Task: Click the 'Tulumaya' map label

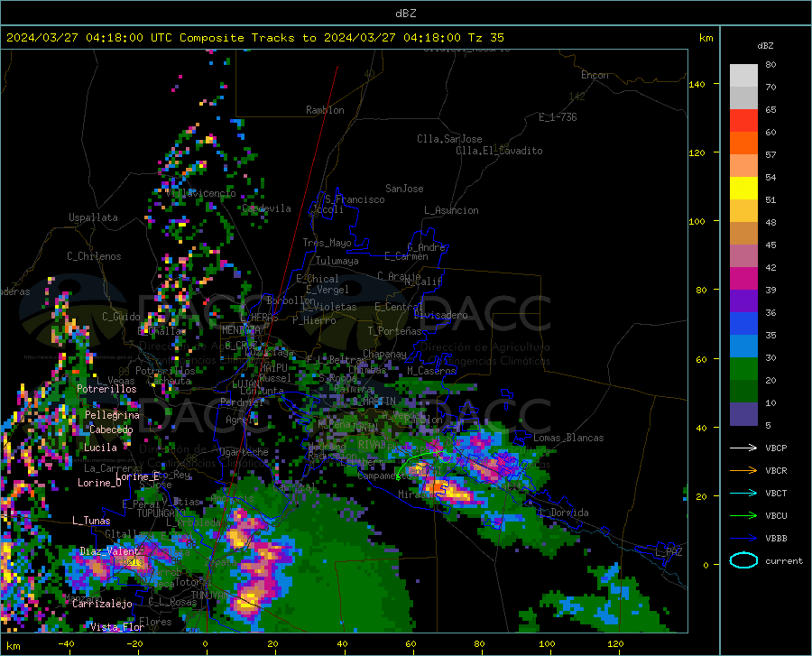Action: (337, 261)
